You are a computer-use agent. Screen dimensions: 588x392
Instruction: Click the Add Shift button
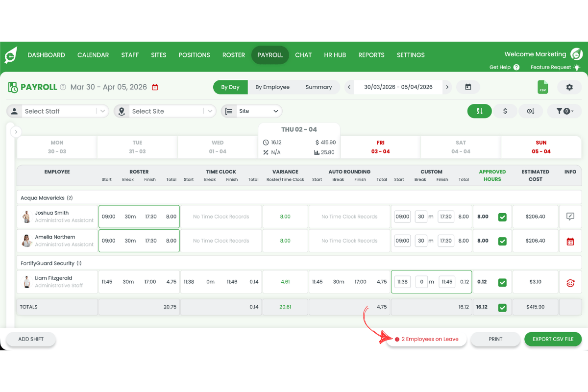[x=31, y=339]
